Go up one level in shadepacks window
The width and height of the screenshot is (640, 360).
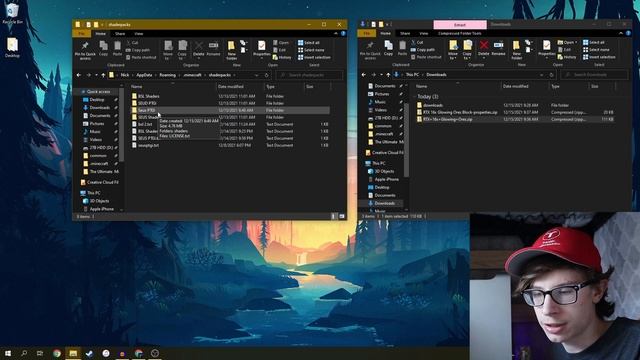[x=103, y=75]
